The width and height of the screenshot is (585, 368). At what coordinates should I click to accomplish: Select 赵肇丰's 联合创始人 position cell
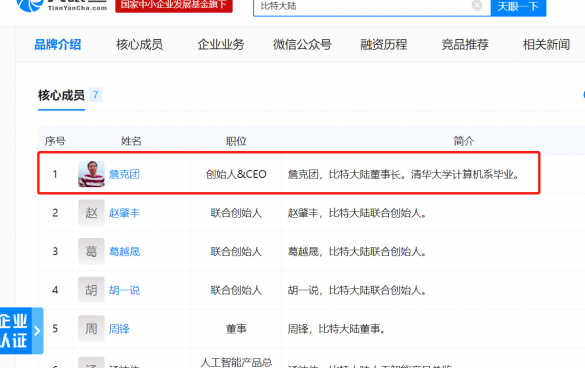point(236,213)
